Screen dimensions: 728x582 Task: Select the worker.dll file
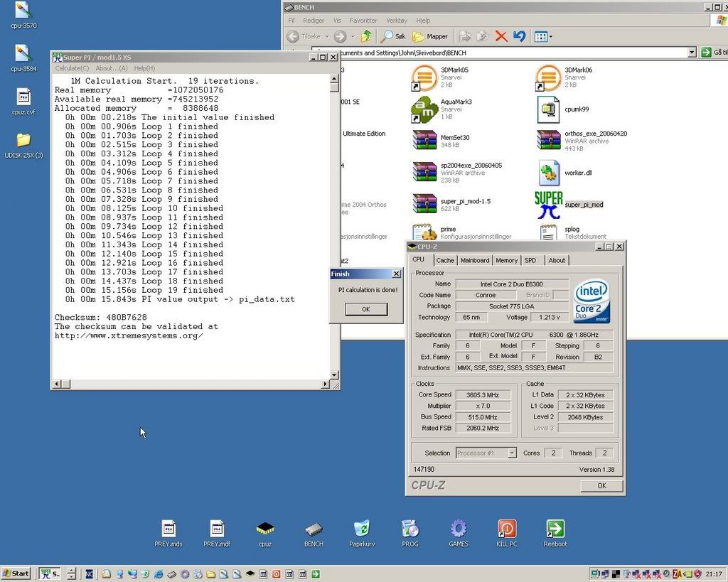(x=548, y=173)
